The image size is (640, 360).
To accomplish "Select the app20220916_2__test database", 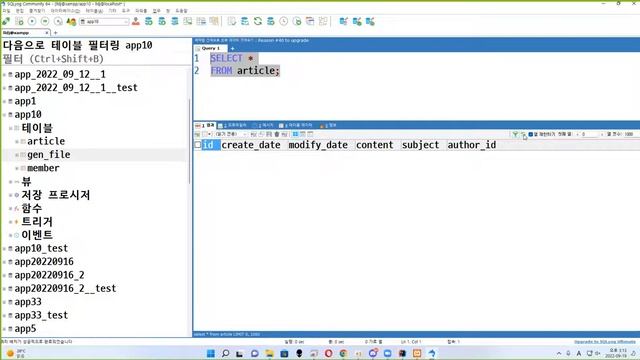I will pyautogui.click(x=65, y=289).
